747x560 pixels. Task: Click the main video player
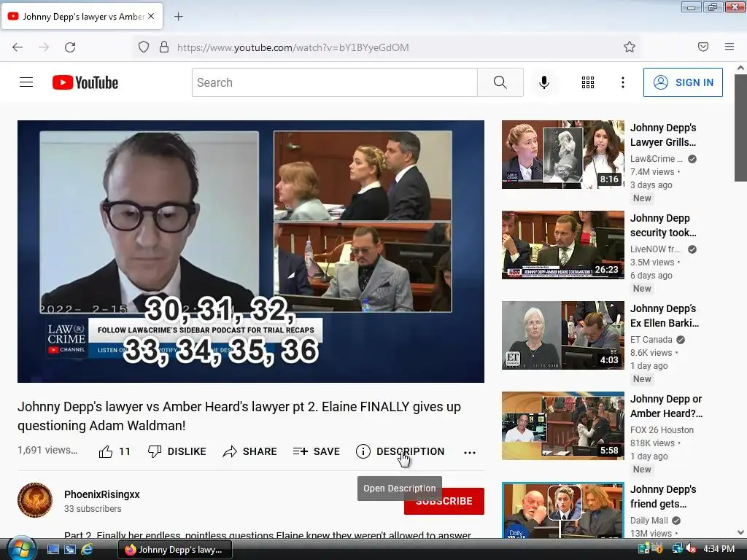pos(251,252)
